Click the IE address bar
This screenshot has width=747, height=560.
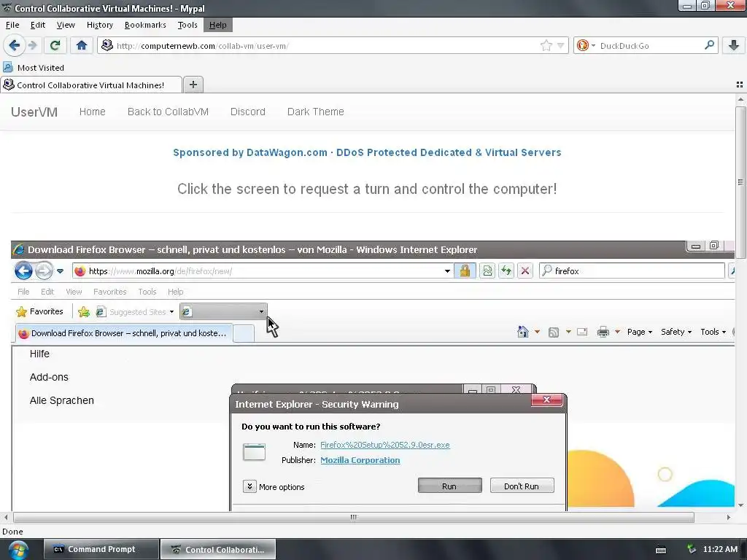click(262, 271)
